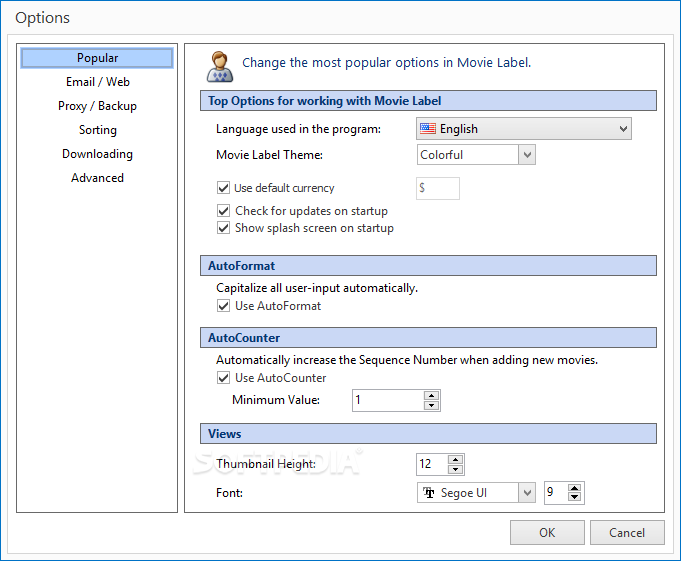Viewport: 681px width, 561px height.
Task: Decrease Minimum Value with down arrow
Action: (431, 405)
